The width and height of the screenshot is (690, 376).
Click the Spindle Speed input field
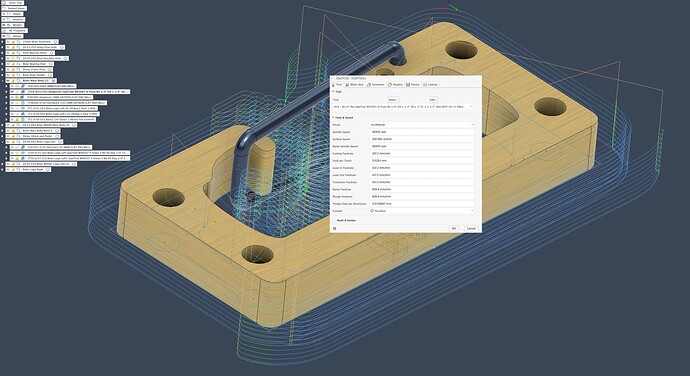click(x=422, y=132)
